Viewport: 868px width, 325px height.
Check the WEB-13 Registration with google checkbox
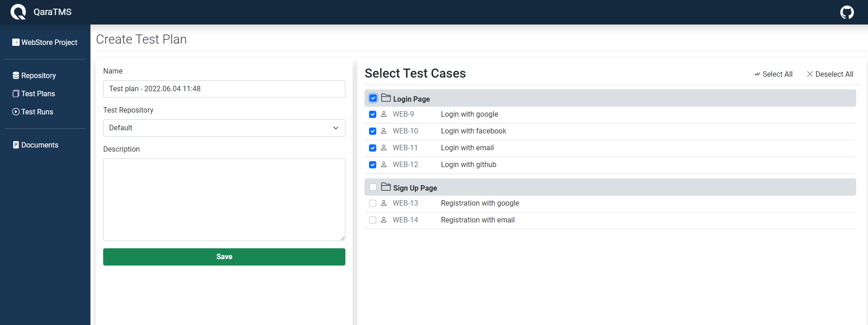click(373, 203)
